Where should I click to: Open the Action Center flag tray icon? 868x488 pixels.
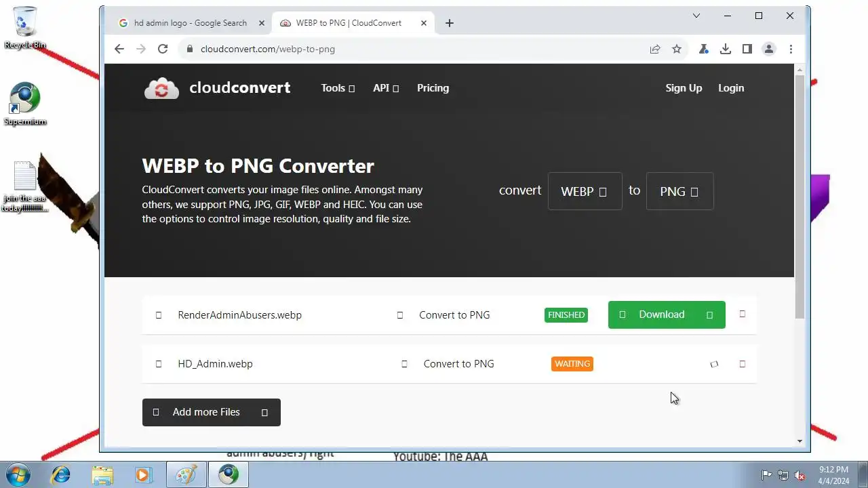click(x=766, y=475)
